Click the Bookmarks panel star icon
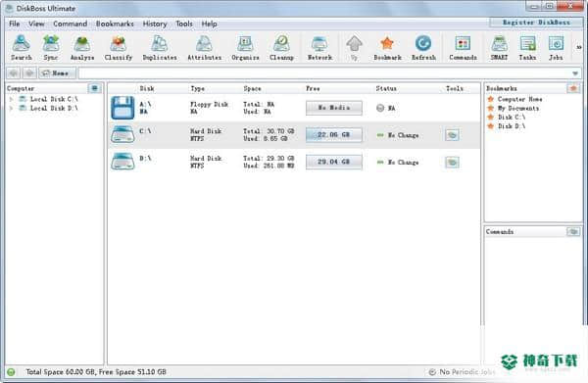588x383 pixels. [x=573, y=88]
